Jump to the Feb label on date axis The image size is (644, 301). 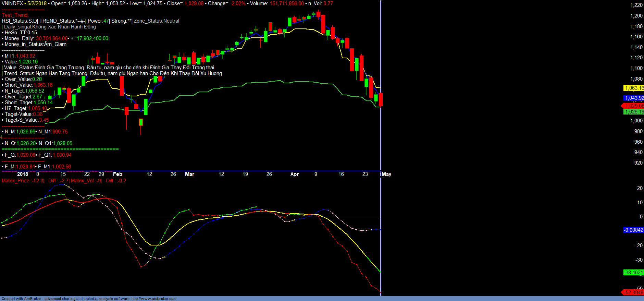117,174
